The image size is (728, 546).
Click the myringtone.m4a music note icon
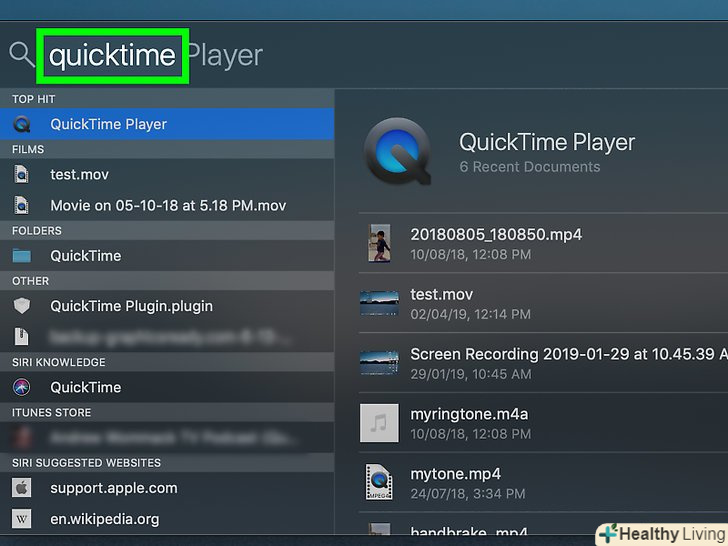379,423
